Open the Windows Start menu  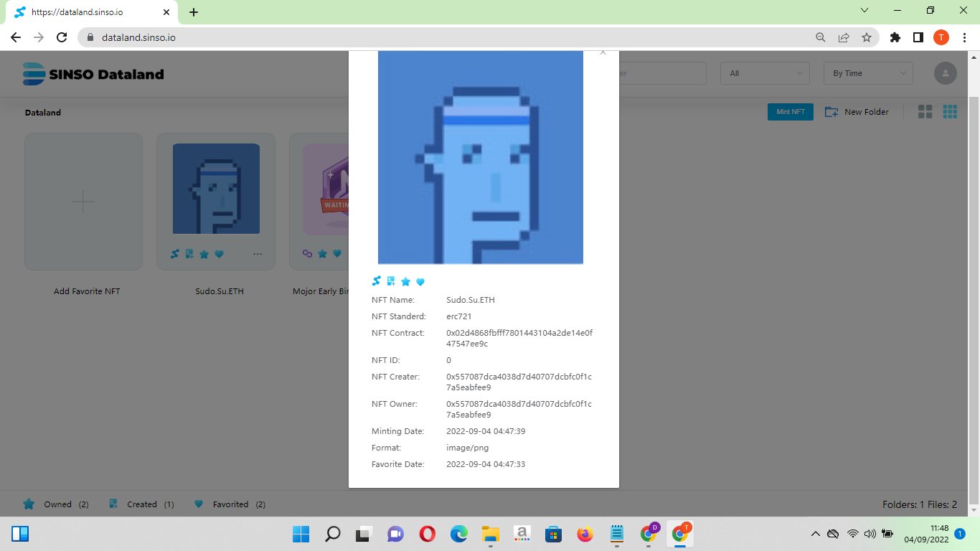click(x=301, y=534)
